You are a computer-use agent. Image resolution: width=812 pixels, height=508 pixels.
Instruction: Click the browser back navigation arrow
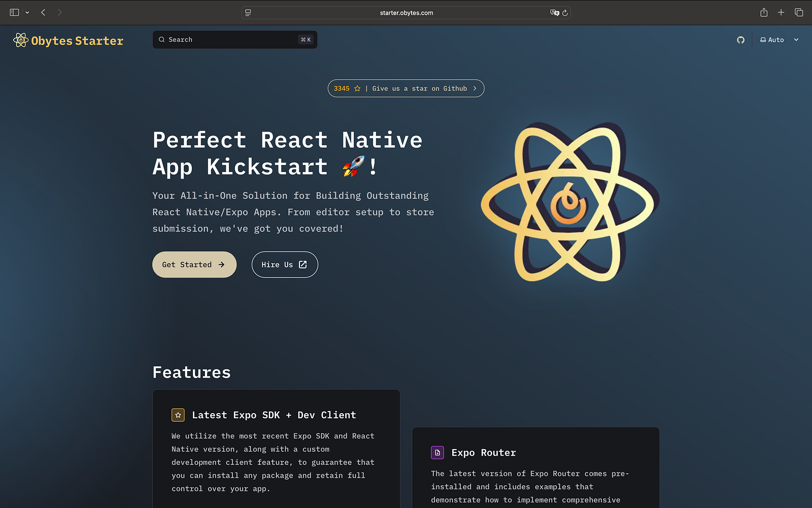[43, 12]
